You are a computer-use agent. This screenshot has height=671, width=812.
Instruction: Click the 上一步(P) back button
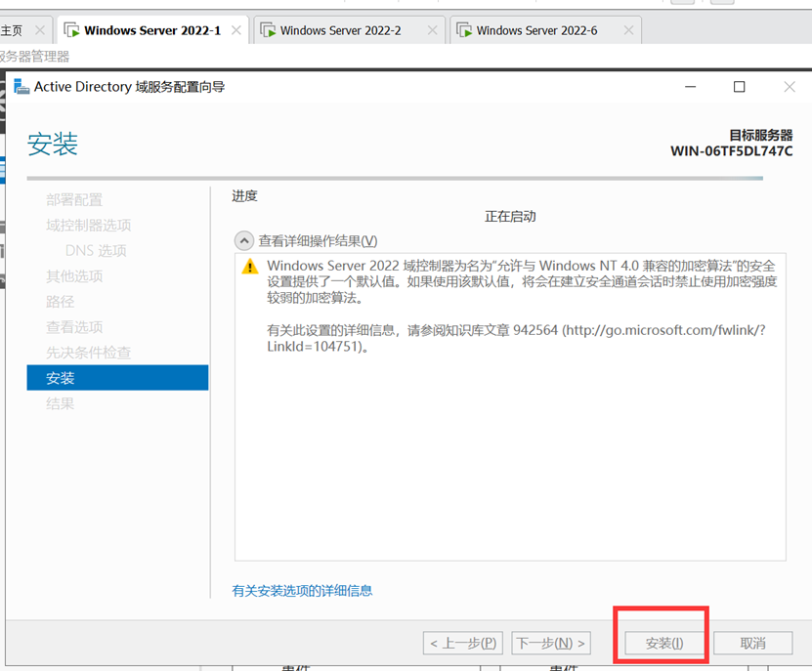462,643
